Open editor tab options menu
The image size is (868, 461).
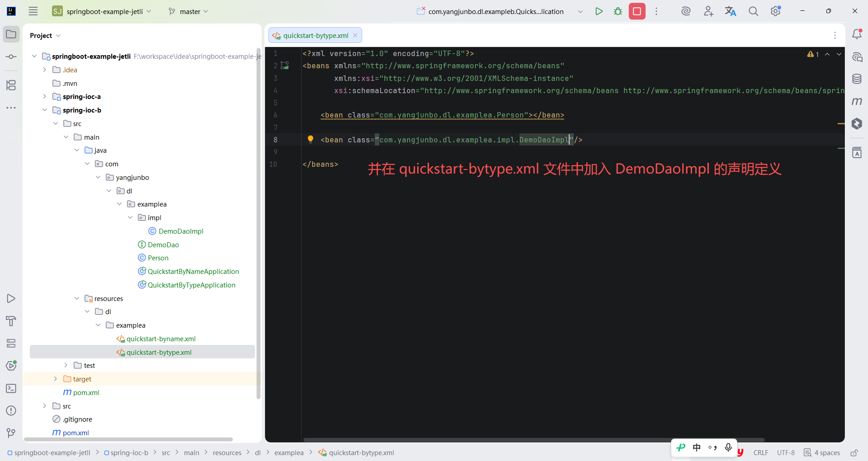tap(835, 35)
